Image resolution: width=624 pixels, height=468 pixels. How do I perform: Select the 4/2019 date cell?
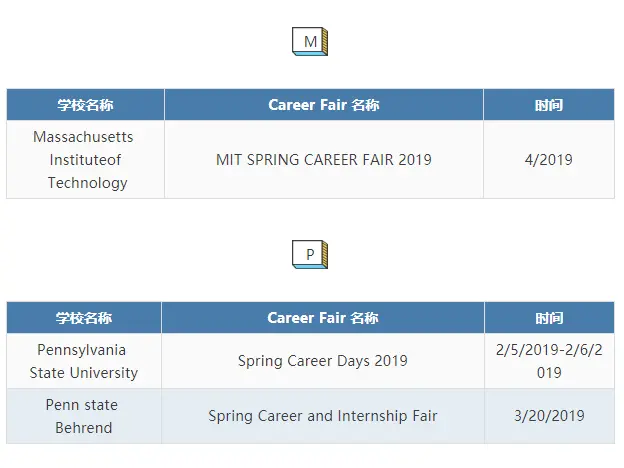pos(549,160)
